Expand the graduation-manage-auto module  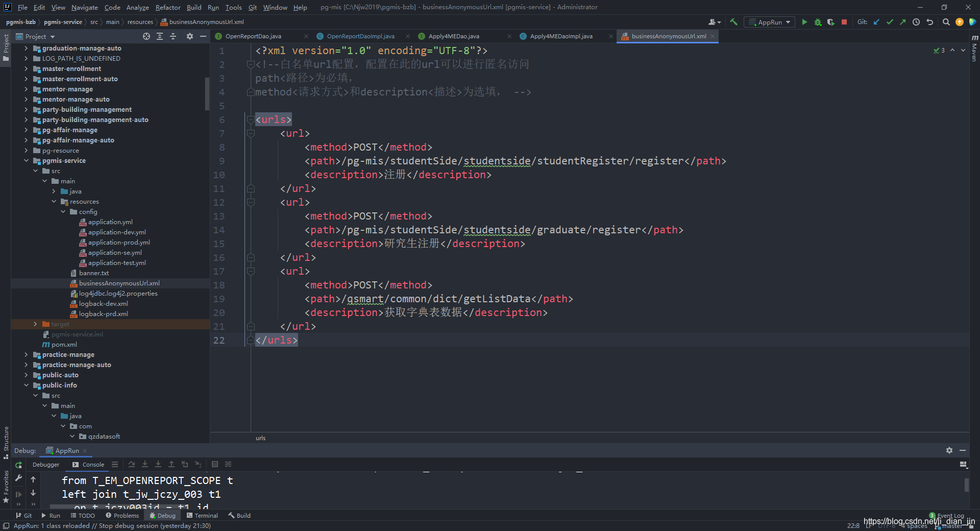pyautogui.click(x=26, y=49)
